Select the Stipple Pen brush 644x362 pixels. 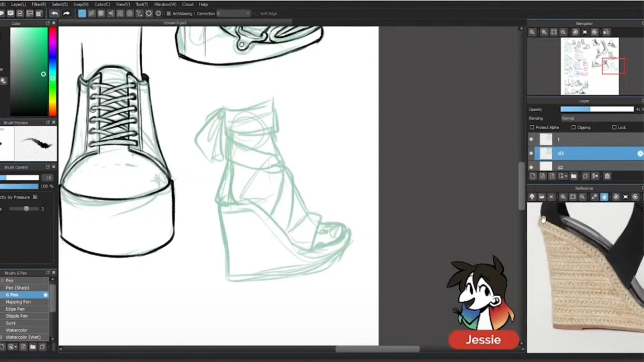(25, 316)
